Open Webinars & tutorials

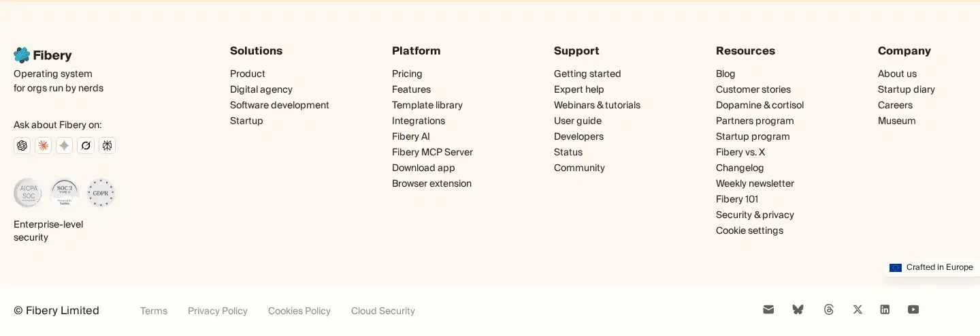click(597, 105)
